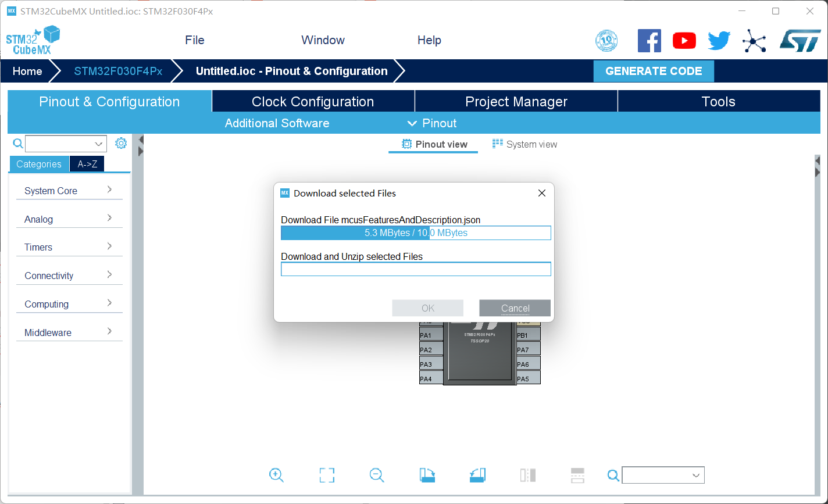
Task: Click pin PA5 on chip
Action: [x=529, y=378]
